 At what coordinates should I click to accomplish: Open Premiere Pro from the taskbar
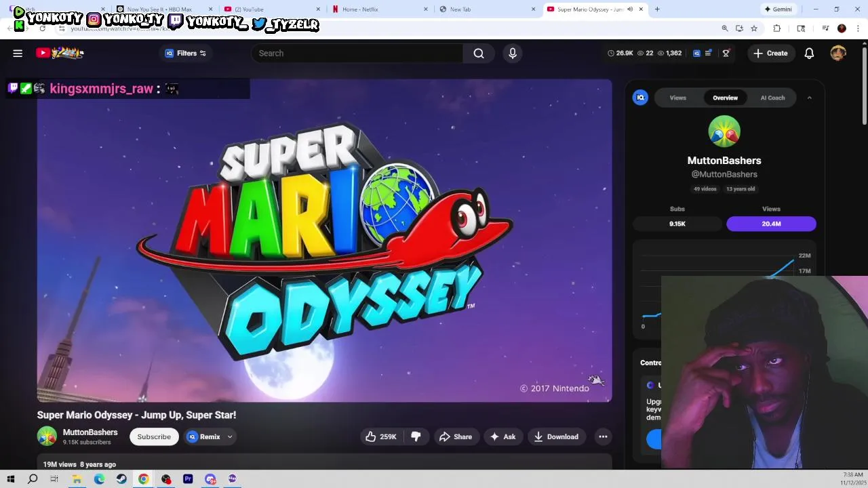[188, 479]
